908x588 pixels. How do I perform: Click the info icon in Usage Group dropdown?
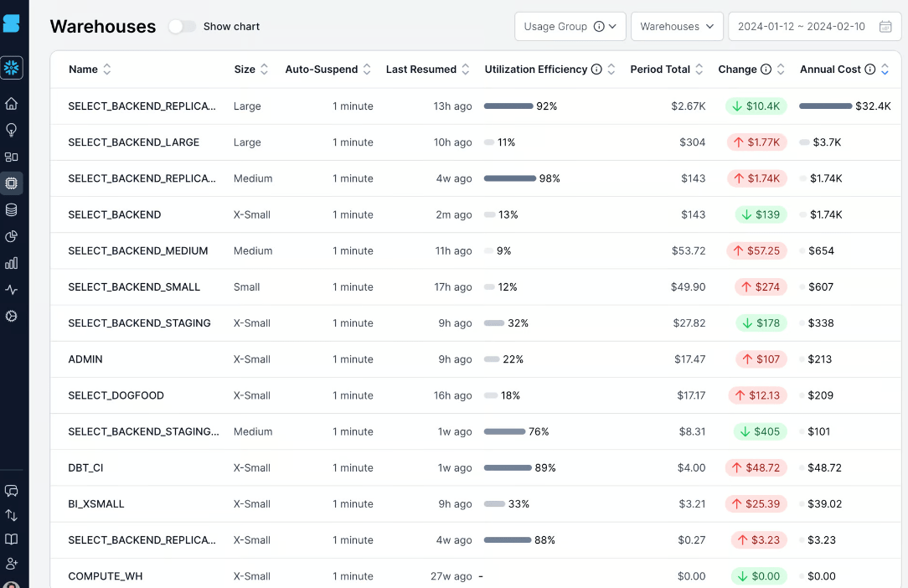click(599, 27)
